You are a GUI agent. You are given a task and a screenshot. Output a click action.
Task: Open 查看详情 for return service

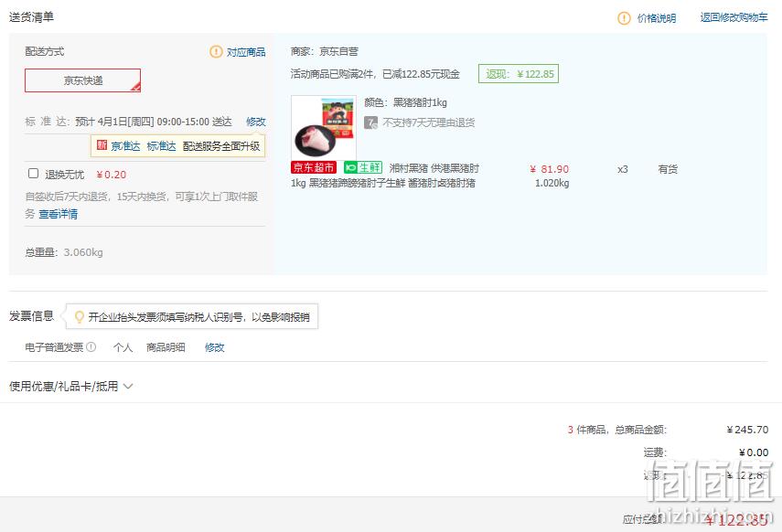(59, 215)
